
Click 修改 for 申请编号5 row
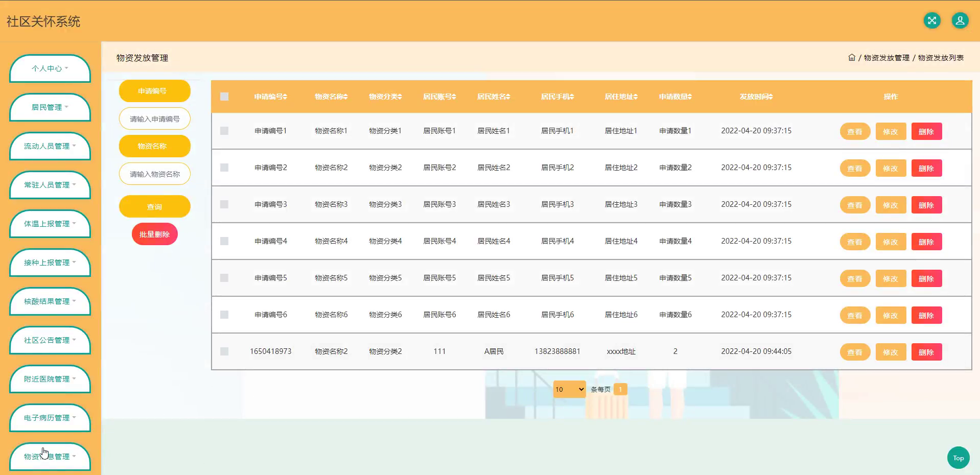[891, 278]
